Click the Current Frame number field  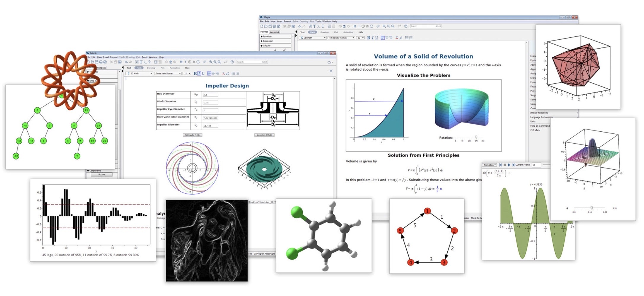536,165
